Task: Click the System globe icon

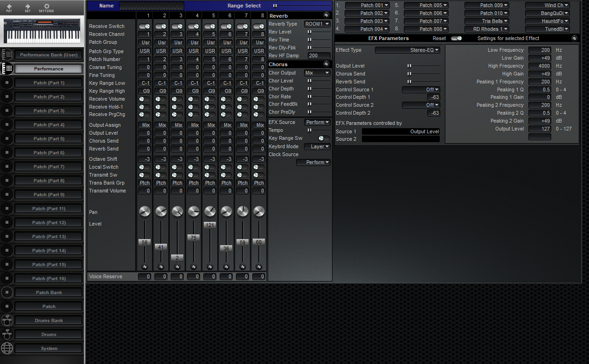Action: point(7,348)
